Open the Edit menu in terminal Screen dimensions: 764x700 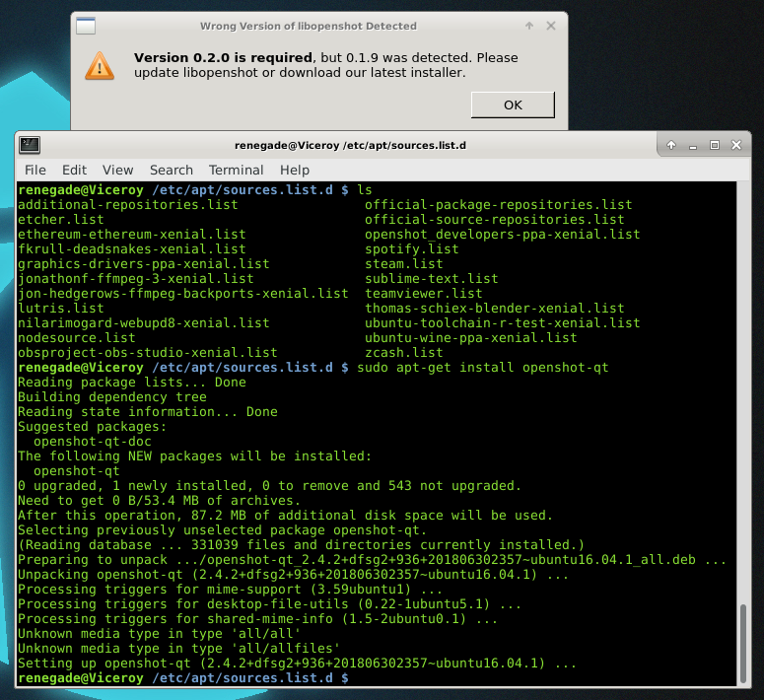(x=74, y=170)
